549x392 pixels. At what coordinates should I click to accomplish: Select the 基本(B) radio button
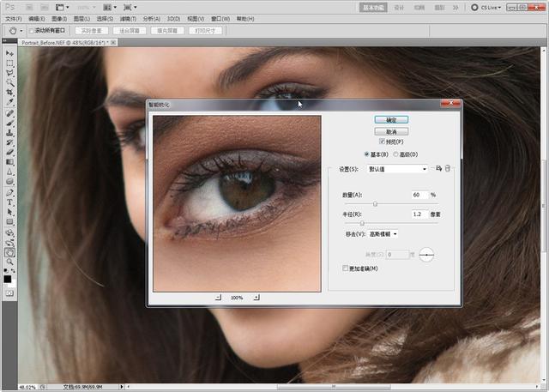366,154
